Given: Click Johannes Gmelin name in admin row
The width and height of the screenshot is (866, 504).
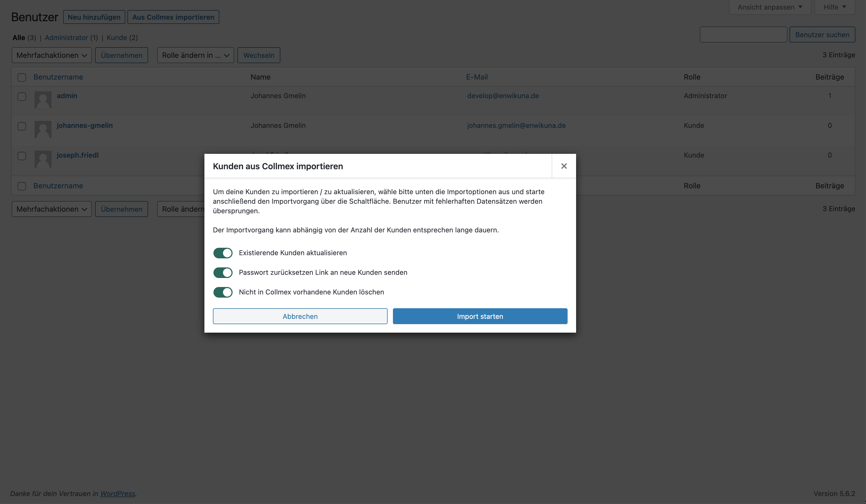Looking at the screenshot, I should tap(278, 96).
